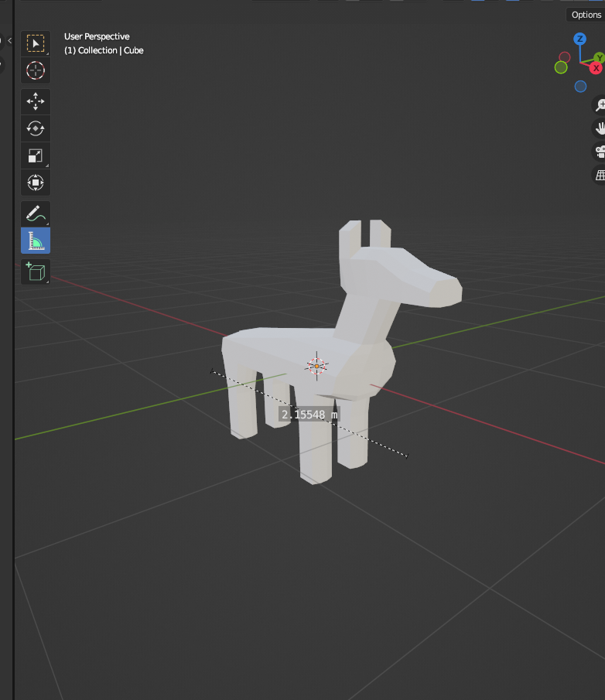Image resolution: width=605 pixels, height=700 pixels.
Task: Click the blue Z axis on navigation gizmo
Action: [579, 39]
